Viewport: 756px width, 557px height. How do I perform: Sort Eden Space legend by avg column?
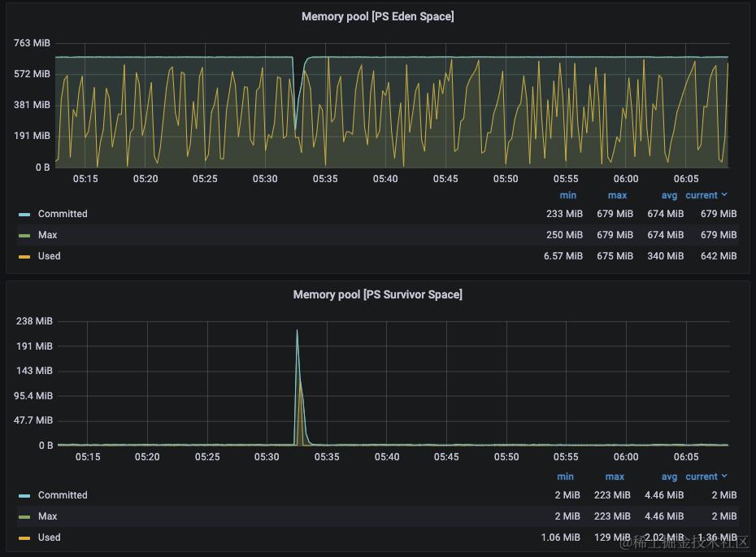669,195
